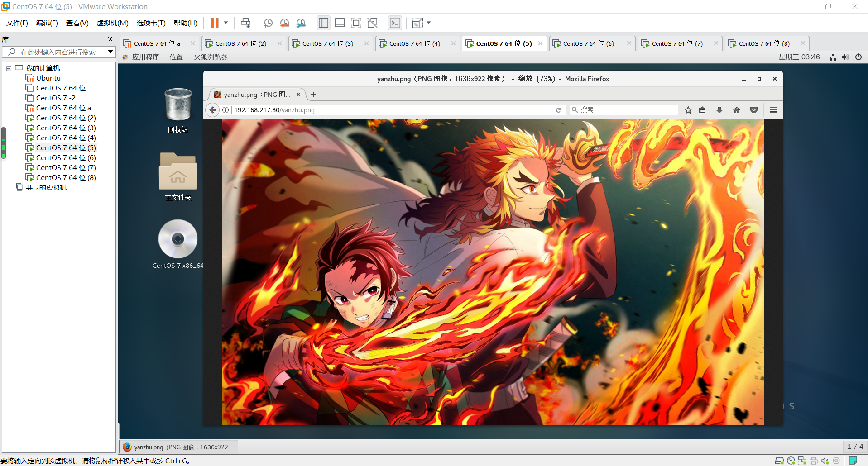Click the library search input field
868x466 pixels.
(x=58, y=52)
